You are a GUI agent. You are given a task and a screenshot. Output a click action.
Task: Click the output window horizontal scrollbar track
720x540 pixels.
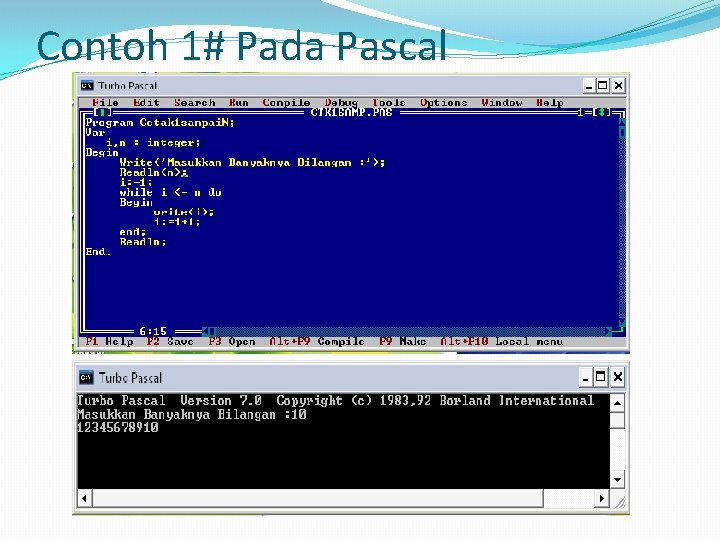click(x=568, y=498)
